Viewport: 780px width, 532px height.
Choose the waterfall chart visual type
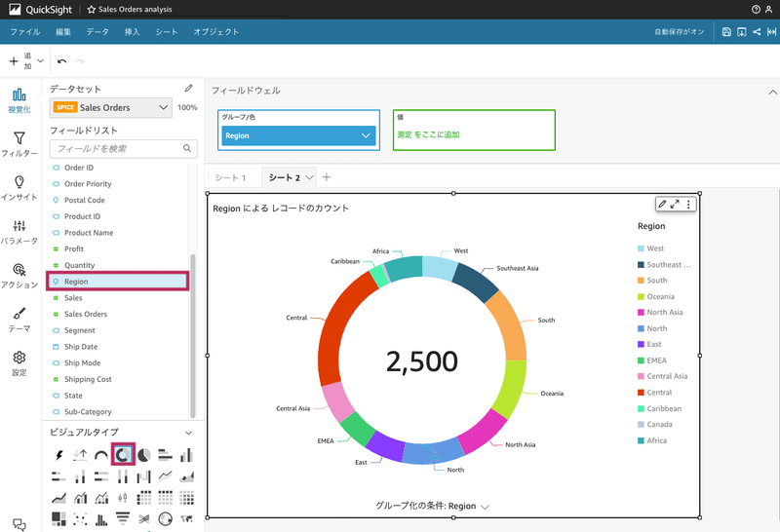pyautogui.click(x=143, y=476)
